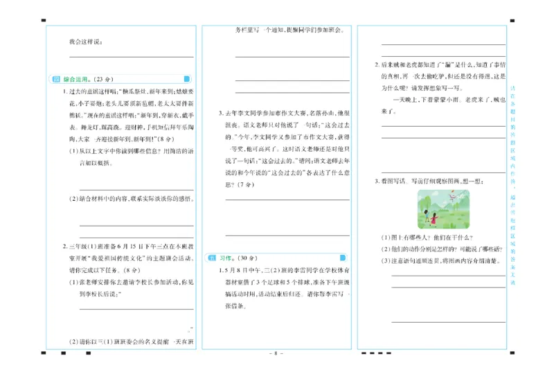Viewport: 554px width, 392px height.
Task: Click line 器材室借了3个足球和5个排球
Action: (287, 282)
